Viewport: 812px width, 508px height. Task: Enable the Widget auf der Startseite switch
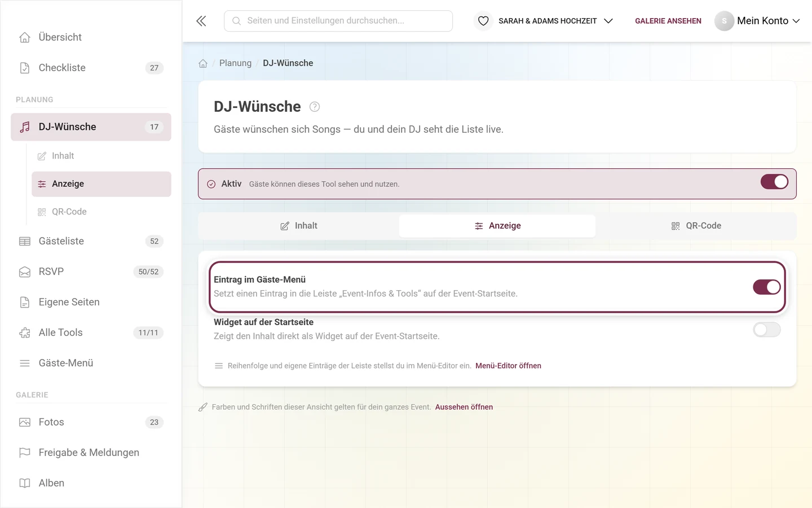click(767, 330)
